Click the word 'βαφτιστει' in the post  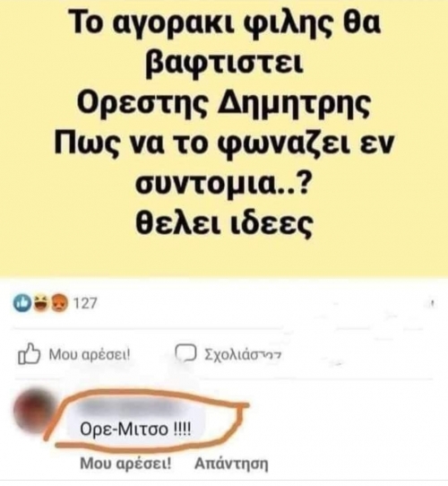pyautogui.click(x=224, y=65)
